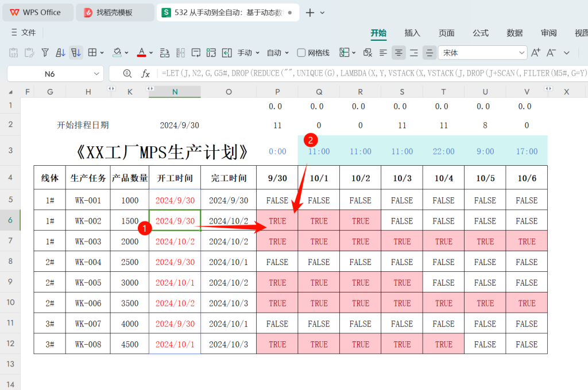
Task: Click the sort ascending icon
Action: pos(60,53)
